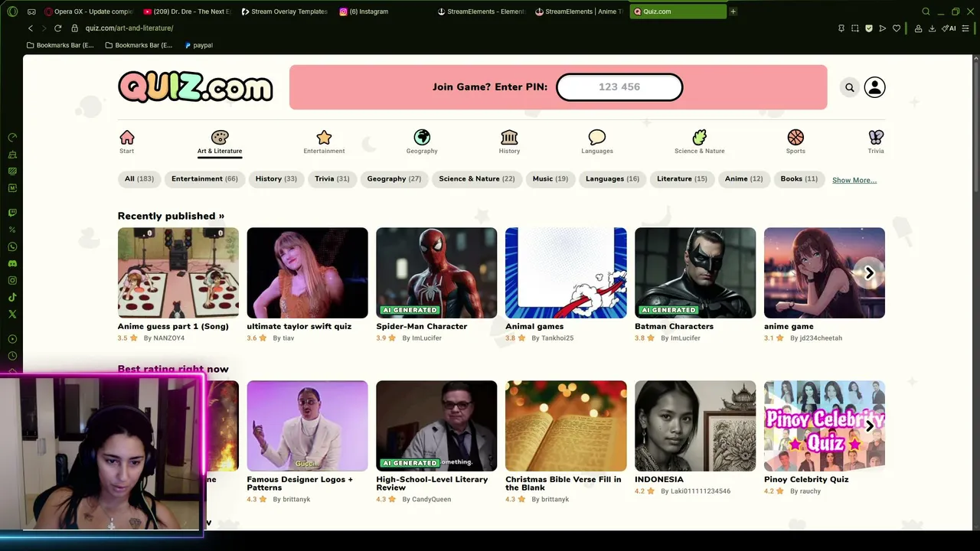
Task: Open the Christmas Bible Verse quiz thumbnail
Action: 566,425
